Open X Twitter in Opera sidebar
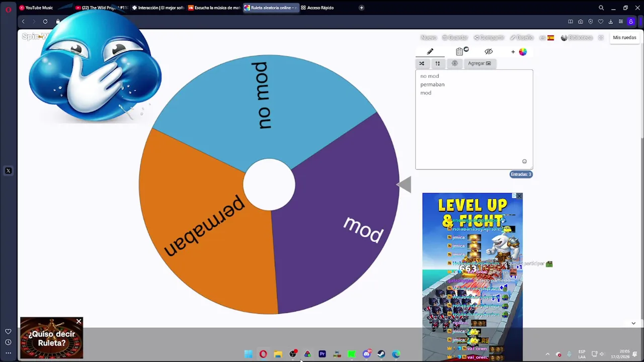 pyautogui.click(x=8, y=171)
